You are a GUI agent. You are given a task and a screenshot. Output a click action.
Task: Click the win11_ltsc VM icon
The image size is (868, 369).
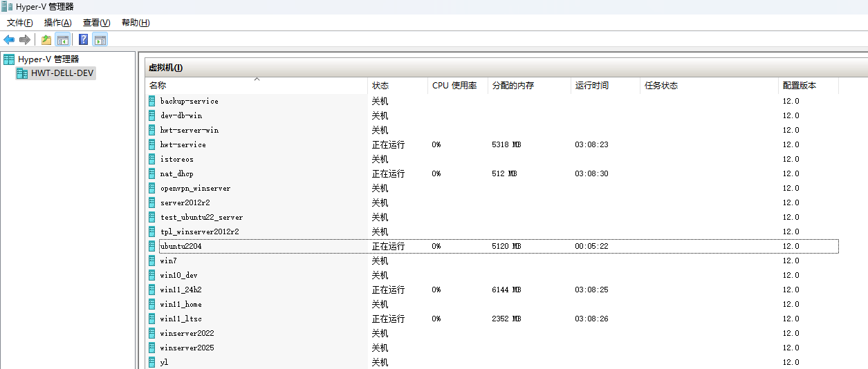152,319
